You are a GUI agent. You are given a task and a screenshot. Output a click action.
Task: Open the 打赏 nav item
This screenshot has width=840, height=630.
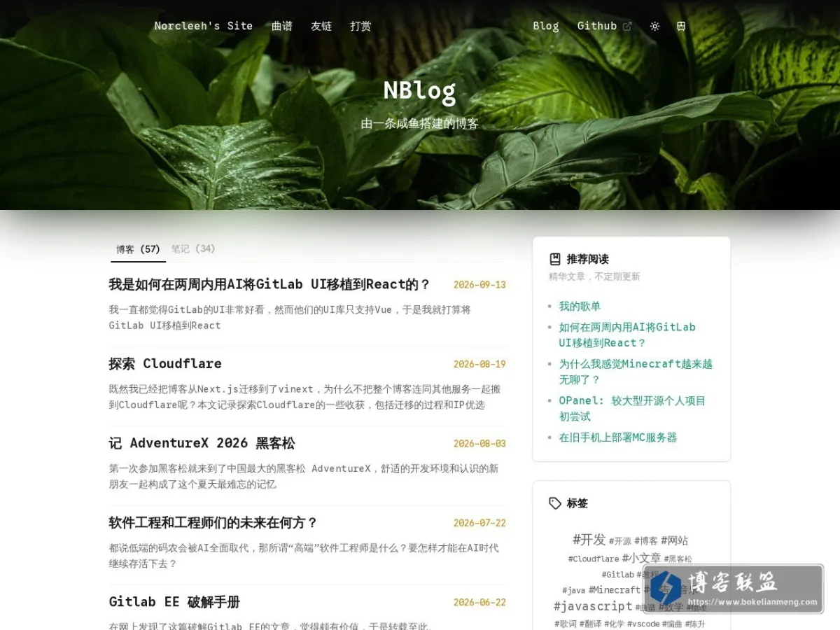pos(360,26)
